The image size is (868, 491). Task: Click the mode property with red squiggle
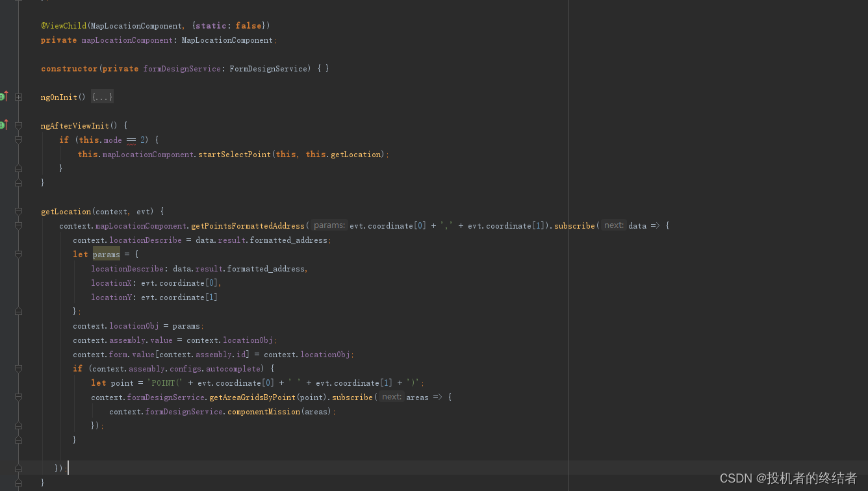[x=113, y=140]
